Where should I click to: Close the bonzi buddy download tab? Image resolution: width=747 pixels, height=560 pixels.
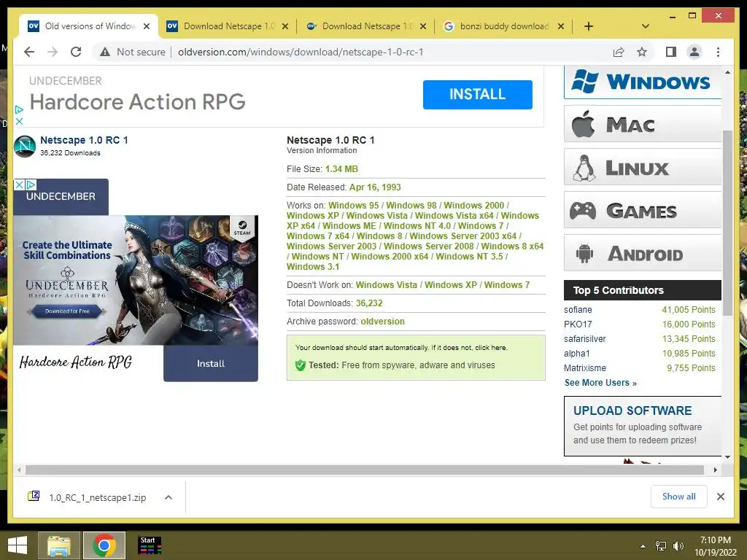561,26
